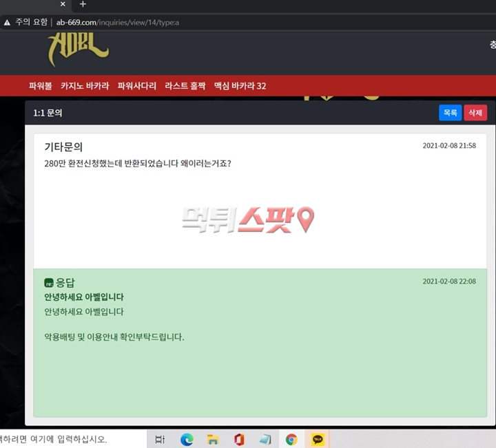Select the 280만 환전신청 inquiry text

[138, 163]
